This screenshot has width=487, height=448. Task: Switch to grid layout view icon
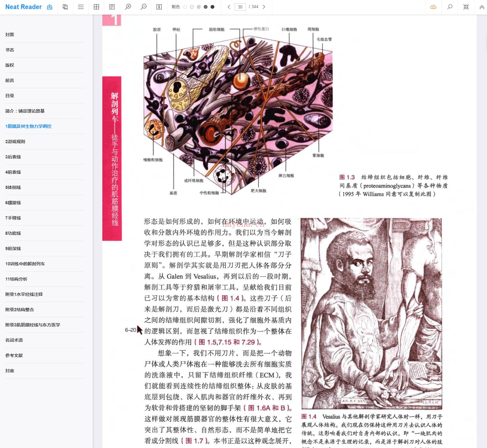(x=96, y=7)
